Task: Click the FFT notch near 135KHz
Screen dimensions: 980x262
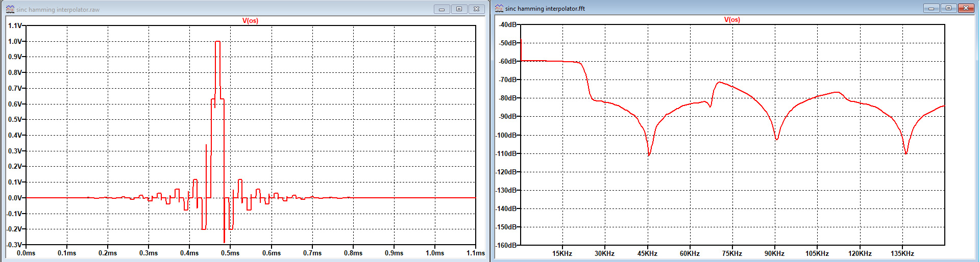Action: click(x=906, y=152)
